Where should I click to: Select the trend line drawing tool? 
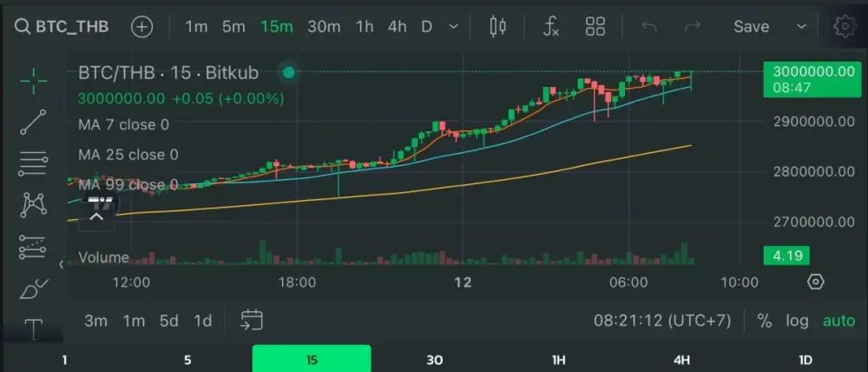pyautogui.click(x=33, y=123)
